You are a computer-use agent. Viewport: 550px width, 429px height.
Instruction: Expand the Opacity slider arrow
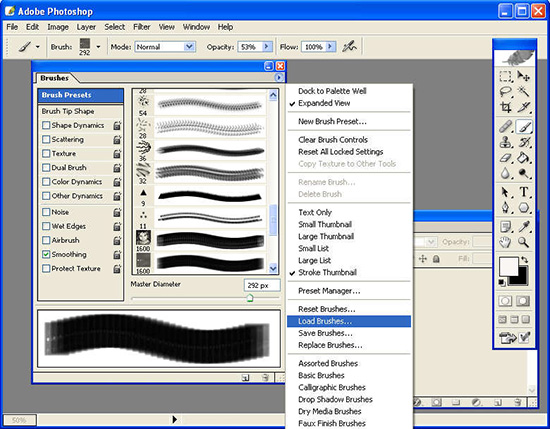(267, 47)
